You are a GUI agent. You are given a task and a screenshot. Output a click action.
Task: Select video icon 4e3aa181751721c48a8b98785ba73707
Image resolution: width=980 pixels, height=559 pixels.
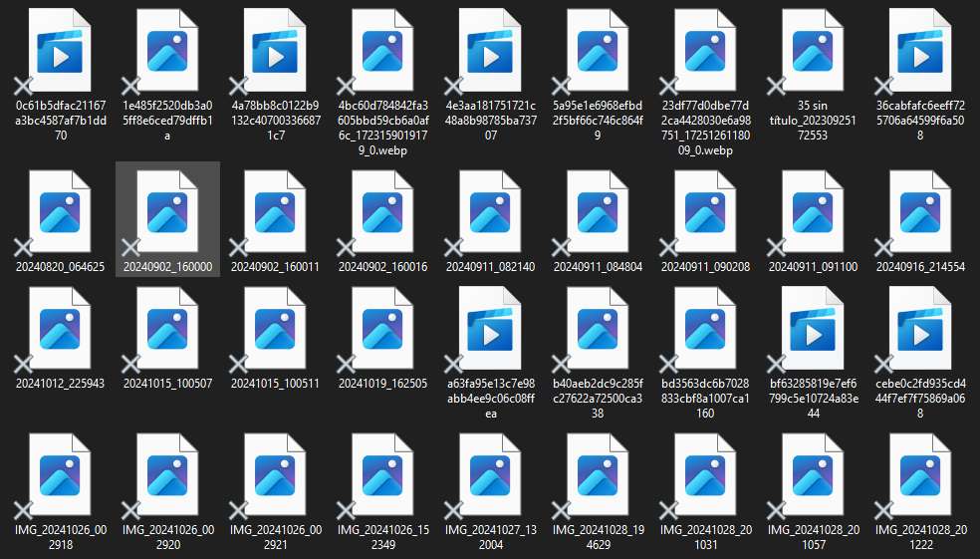(x=490, y=50)
